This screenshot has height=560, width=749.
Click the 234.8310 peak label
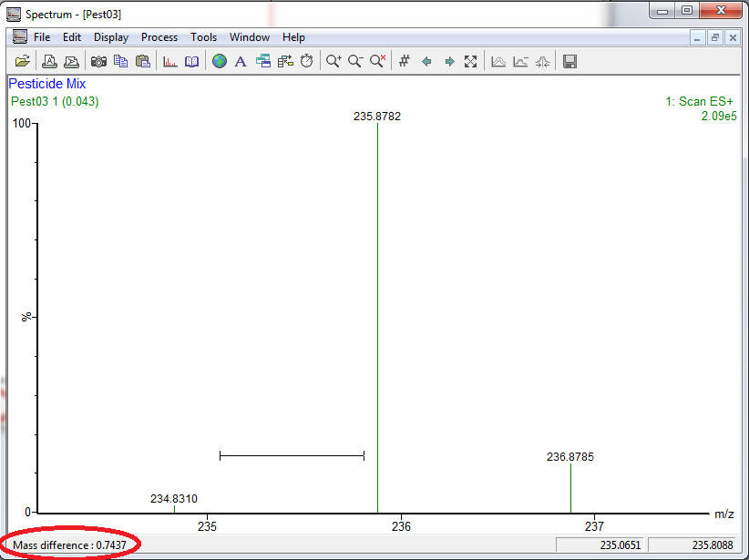pos(174,499)
